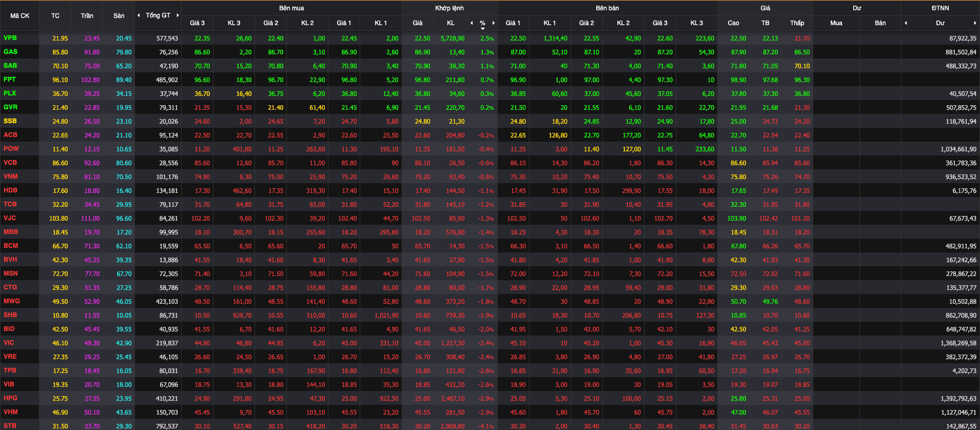Image resolution: width=980 pixels, height=430 pixels.
Task: Click the Trần ceiling price column header
Action: [87, 16]
